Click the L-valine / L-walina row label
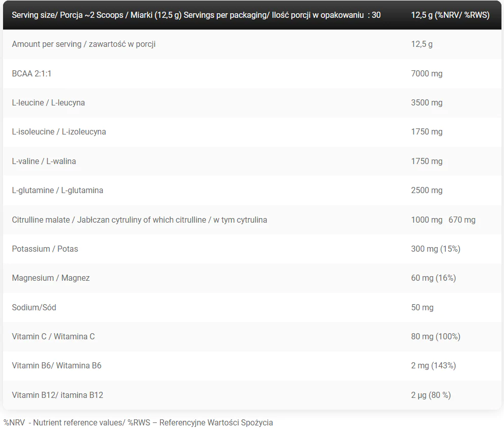The width and height of the screenshot is (504, 429). click(x=44, y=161)
